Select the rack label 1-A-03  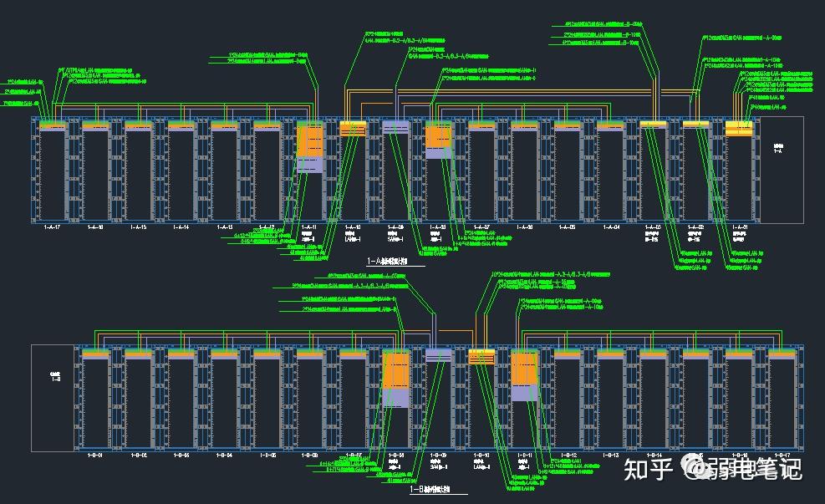pyautogui.click(x=653, y=227)
